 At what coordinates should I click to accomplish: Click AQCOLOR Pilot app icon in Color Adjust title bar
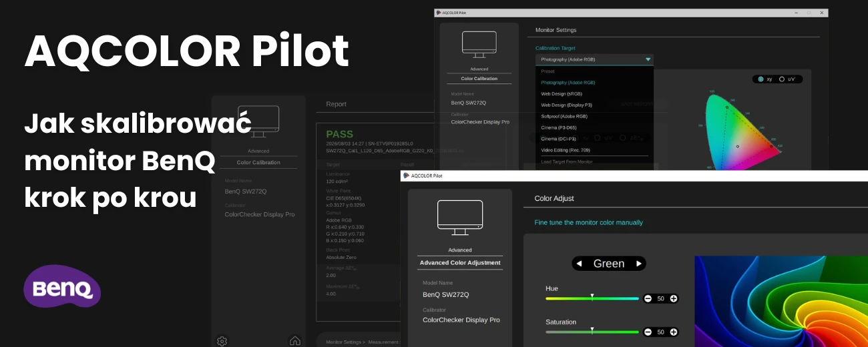pyautogui.click(x=406, y=176)
